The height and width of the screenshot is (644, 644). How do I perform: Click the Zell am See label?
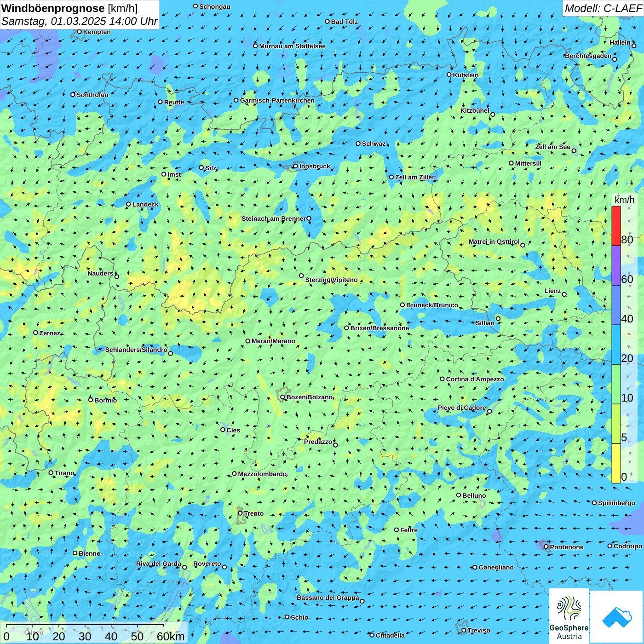click(x=552, y=147)
